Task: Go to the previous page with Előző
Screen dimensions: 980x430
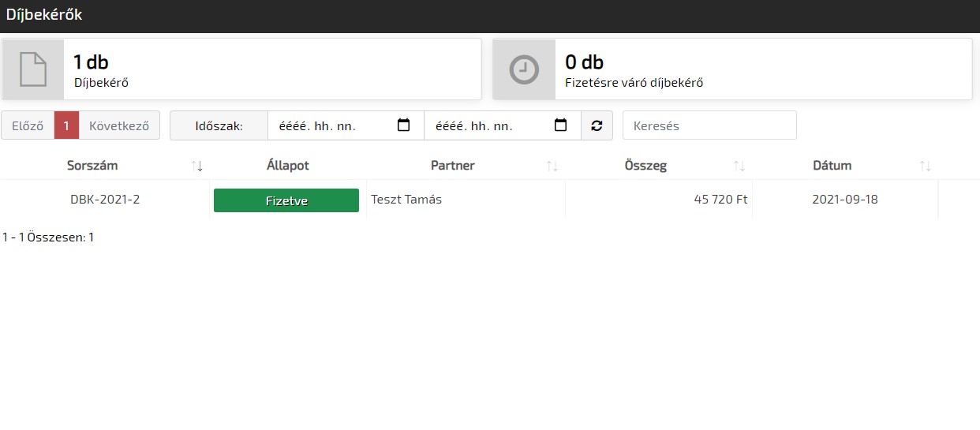Action: tap(28, 125)
